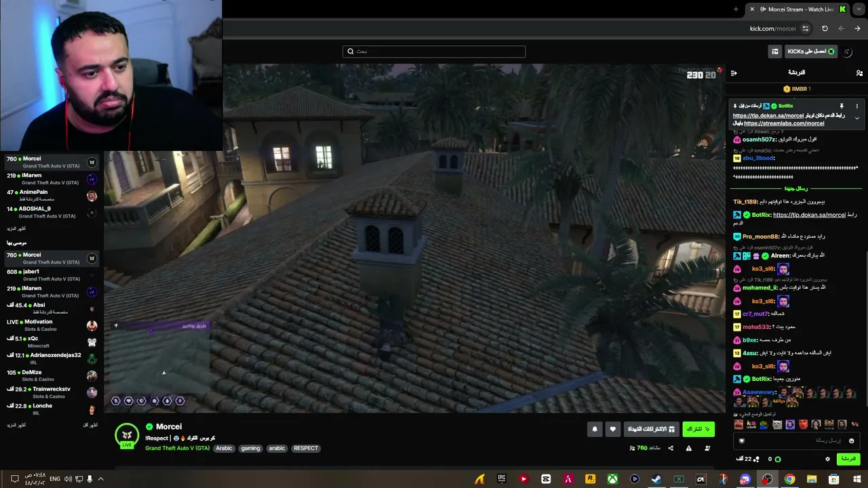The height and width of the screenshot is (488, 868).
Task: Click the green chat send button
Action: 848,459
